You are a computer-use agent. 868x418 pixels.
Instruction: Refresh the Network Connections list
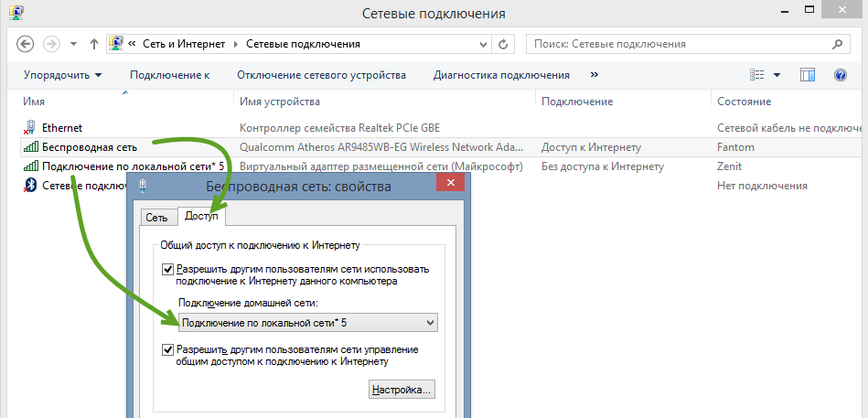click(502, 44)
